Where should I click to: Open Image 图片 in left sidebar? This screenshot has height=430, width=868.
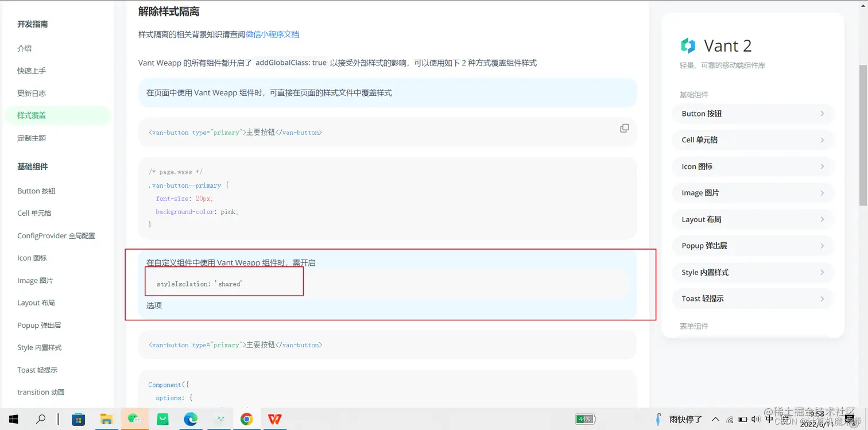point(35,280)
